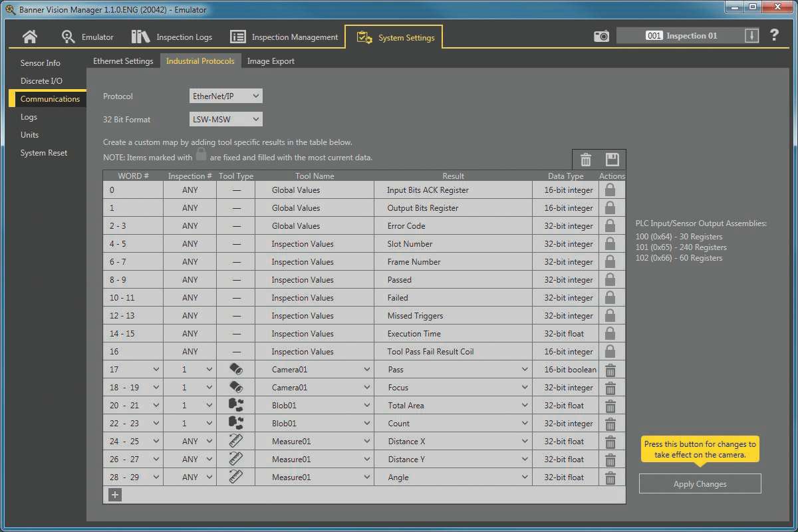798x532 pixels.
Task: Click the trash icon above the register table
Action: (x=585, y=159)
